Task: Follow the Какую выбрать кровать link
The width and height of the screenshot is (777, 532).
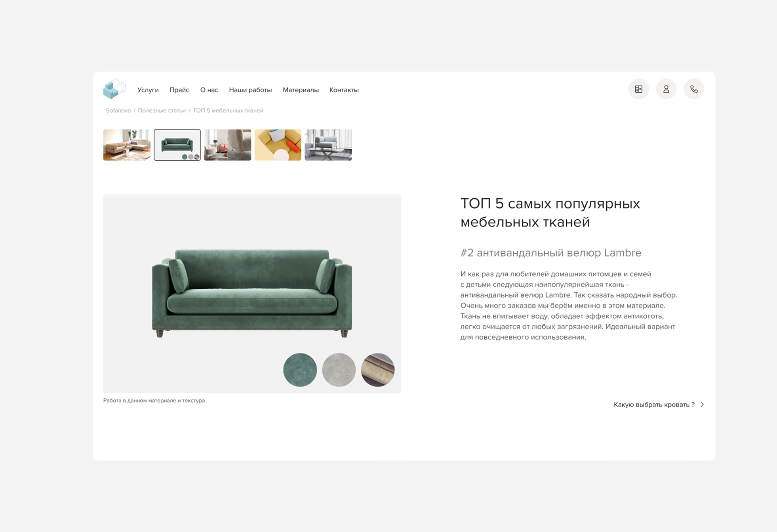Action: coord(654,405)
